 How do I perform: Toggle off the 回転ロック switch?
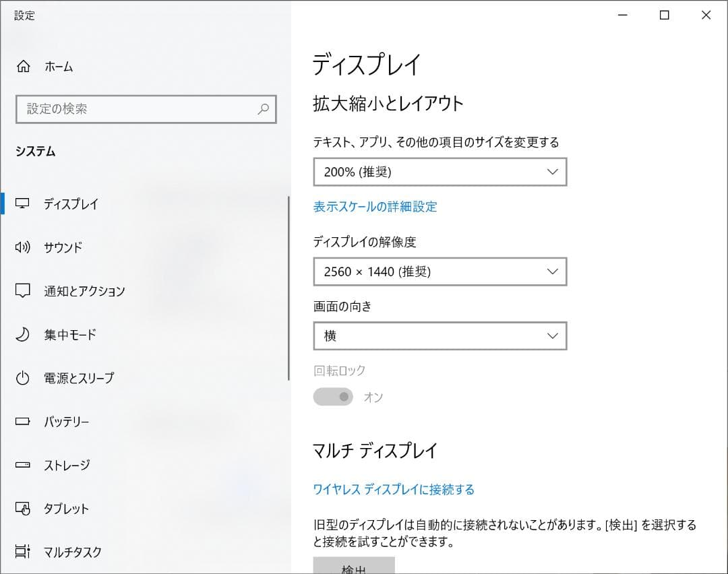click(332, 397)
